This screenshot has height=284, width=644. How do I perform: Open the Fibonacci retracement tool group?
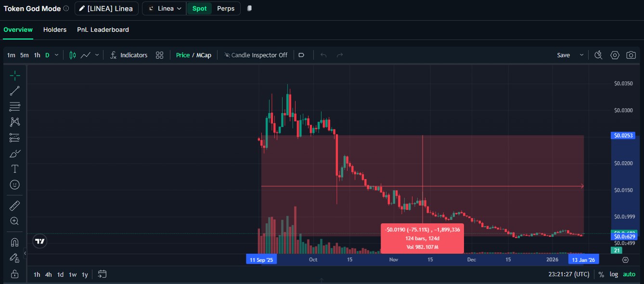pyautogui.click(x=15, y=106)
